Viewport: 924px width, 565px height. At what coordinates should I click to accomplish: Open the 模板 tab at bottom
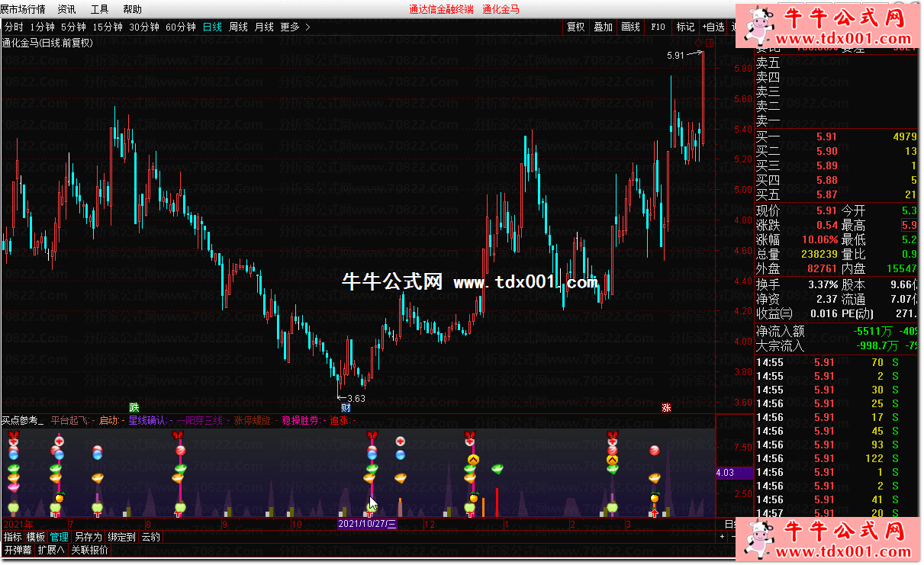click(x=35, y=537)
